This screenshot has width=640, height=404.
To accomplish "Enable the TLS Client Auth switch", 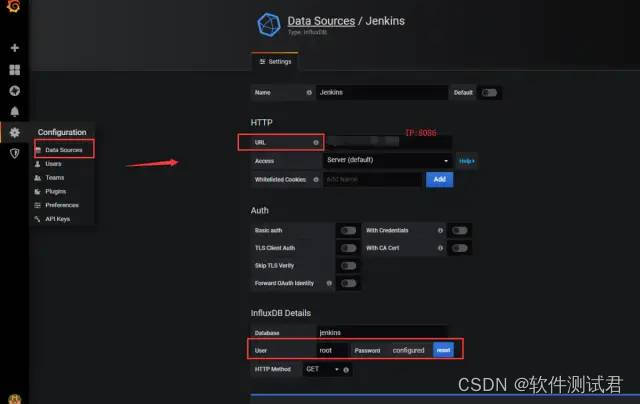I will pyautogui.click(x=348, y=248).
